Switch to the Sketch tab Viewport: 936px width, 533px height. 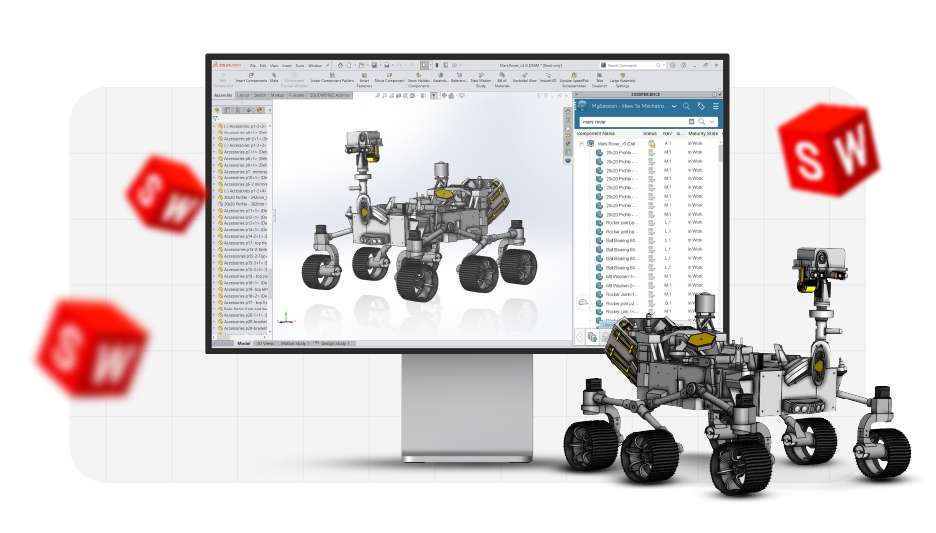pyautogui.click(x=260, y=95)
